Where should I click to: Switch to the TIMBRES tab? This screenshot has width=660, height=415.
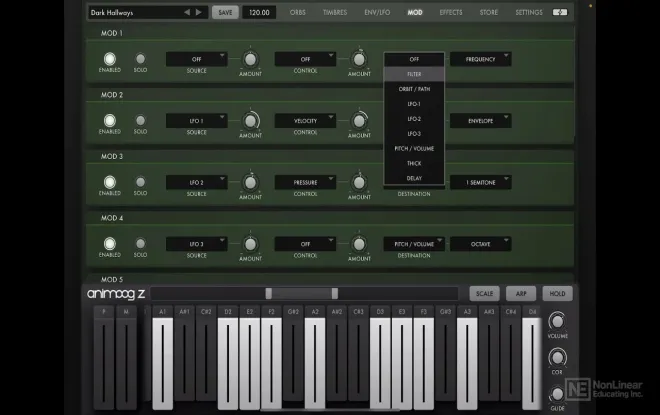[335, 13]
